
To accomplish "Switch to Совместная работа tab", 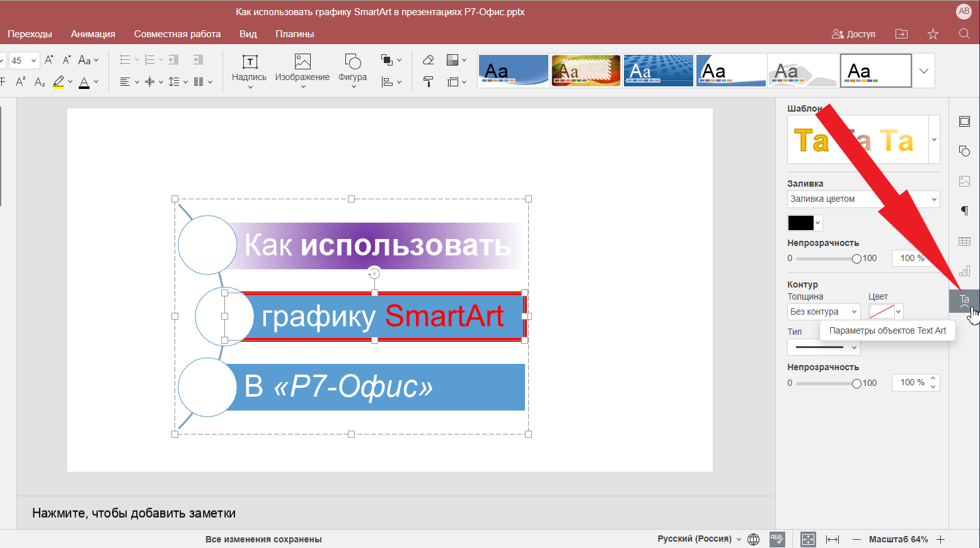I will click(x=177, y=34).
